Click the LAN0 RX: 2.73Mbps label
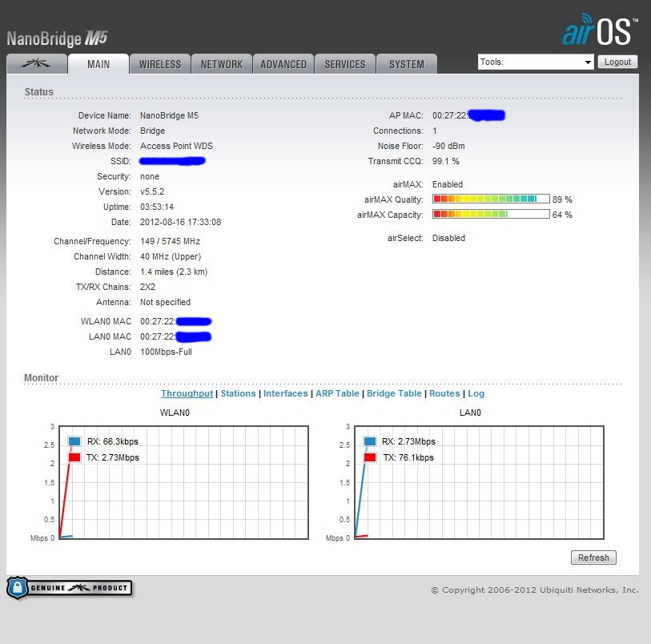The height and width of the screenshot is (644, 651). 408,441
